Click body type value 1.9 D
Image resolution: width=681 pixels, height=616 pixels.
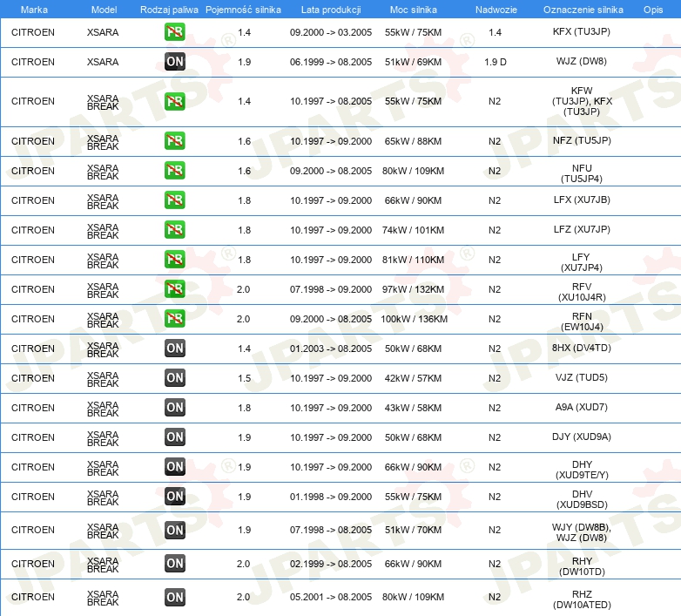(496, 62)
